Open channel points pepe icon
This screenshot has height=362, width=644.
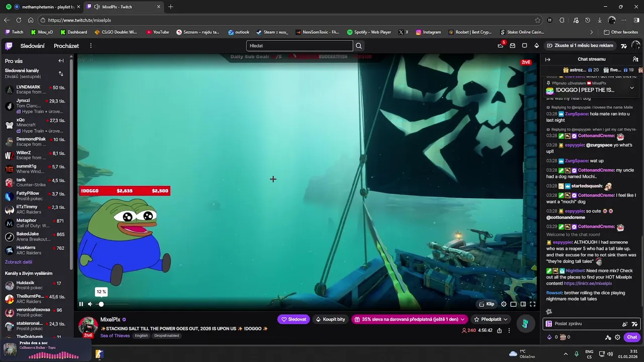pos(563,337)
